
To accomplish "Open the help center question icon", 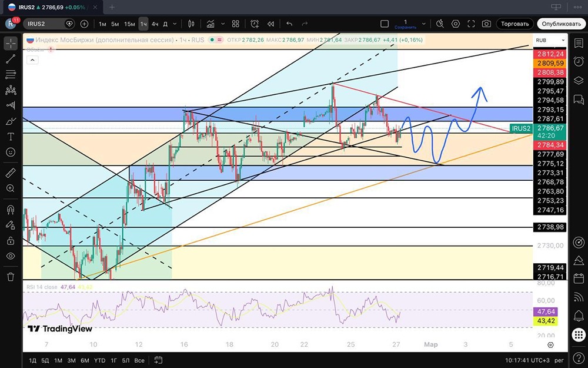I will coord(579,357).
